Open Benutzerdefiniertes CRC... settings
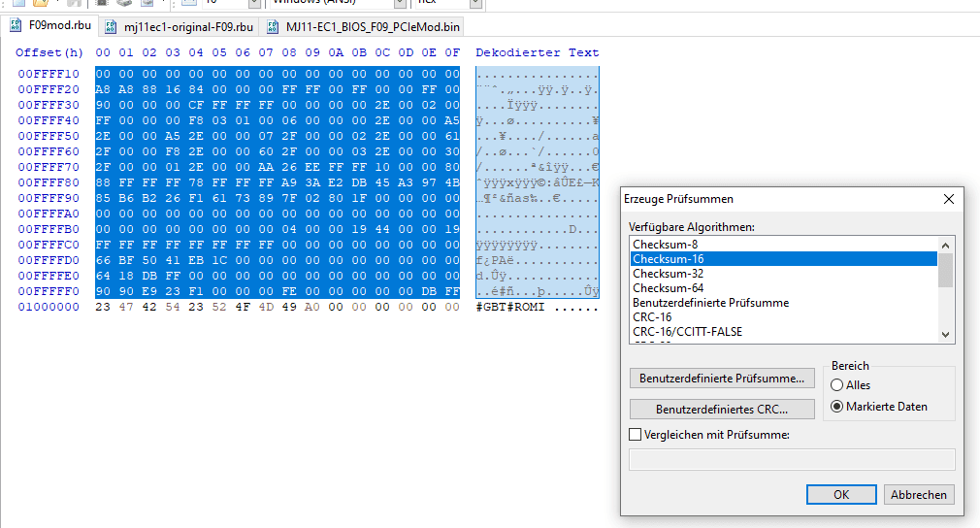 click(722, 410)
